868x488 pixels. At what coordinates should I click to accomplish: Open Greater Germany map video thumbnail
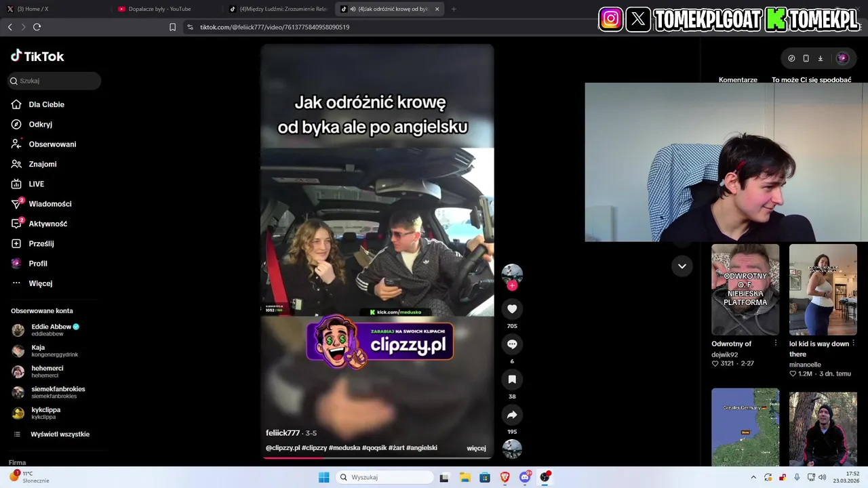[x=745, y=427]
